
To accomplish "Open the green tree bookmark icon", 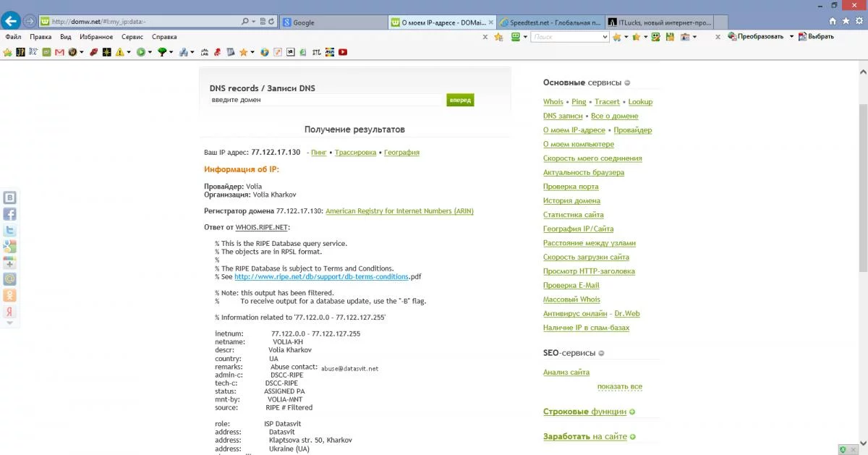I will 162,52.
